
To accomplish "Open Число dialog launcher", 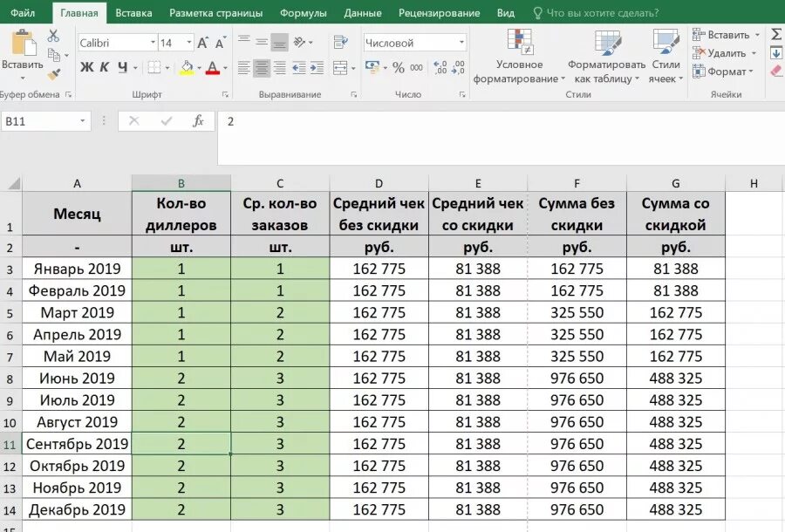I will (x=462, y=94).
